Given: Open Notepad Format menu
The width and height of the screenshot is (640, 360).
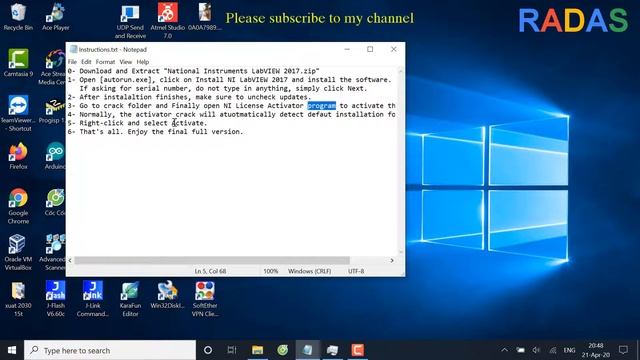Looking at the screenshot, I should point(105,62).
